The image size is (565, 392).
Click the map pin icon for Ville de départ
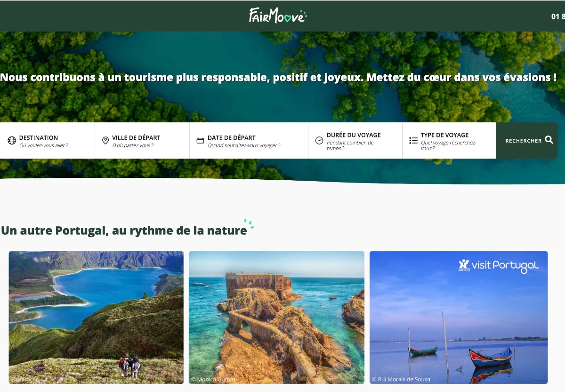point(105,141)
